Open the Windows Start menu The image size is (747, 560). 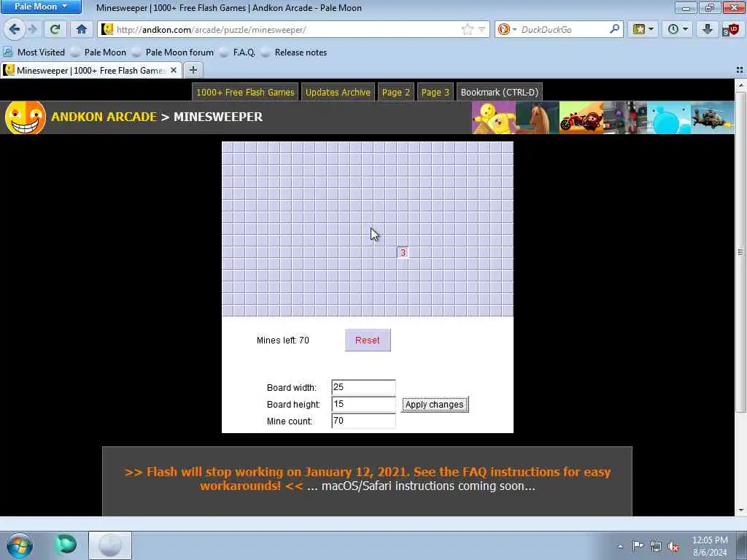tap(20, 545)
